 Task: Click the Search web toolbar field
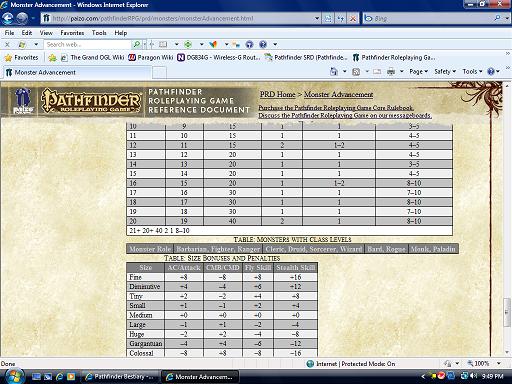tap(88, 44)
